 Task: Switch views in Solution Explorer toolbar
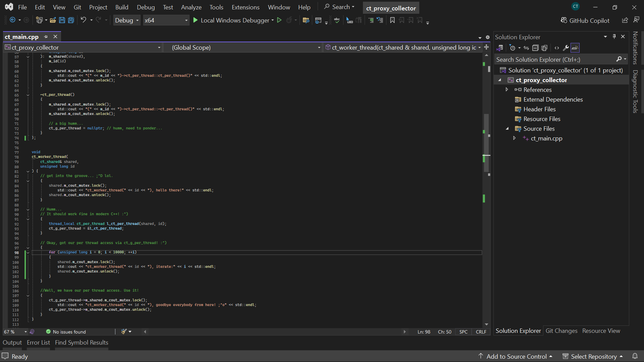pyautogui.click(x=500, y=48)
